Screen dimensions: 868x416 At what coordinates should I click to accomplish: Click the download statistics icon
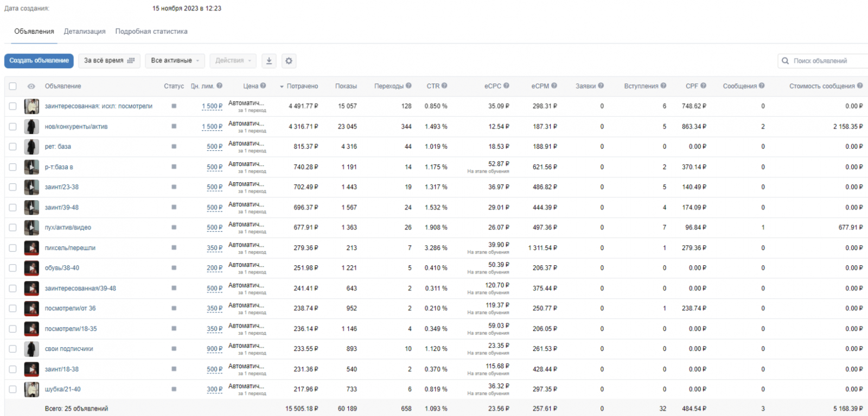(269, 61)
